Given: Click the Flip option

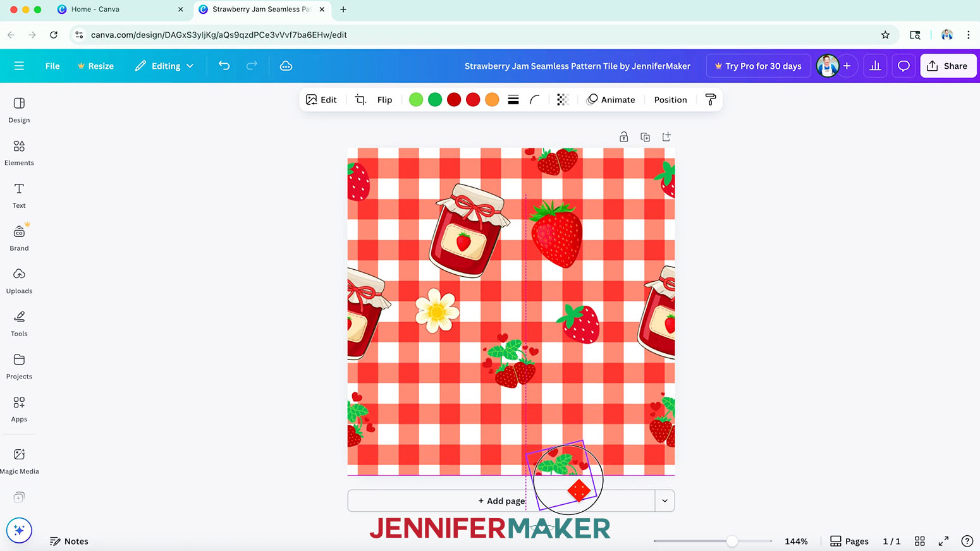Looking at the screenshot, I should pyautogui.click(x=384, y=100).
